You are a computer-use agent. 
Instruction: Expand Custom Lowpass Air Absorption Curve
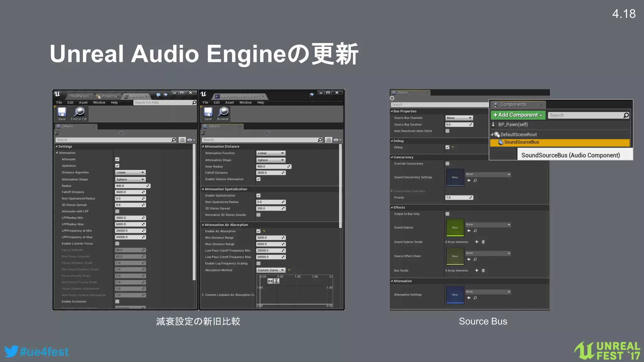(x=203, y=295)
